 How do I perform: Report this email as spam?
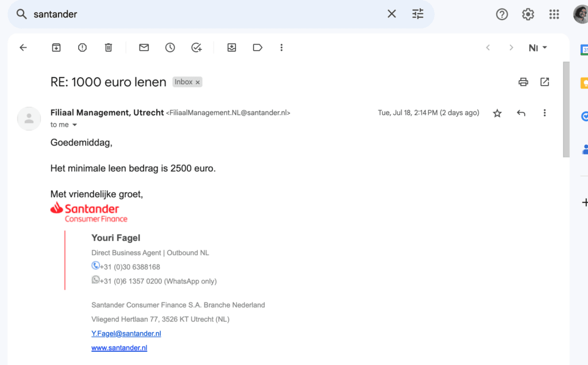(82, 48)
